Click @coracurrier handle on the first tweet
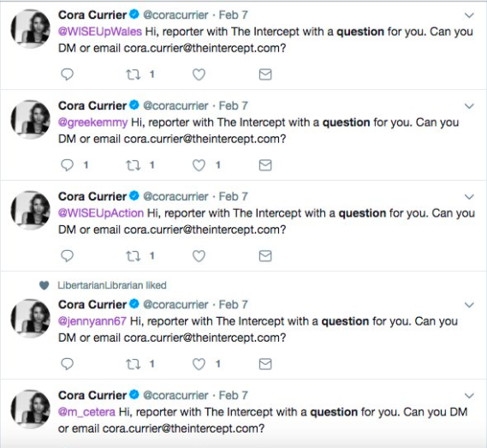This screenshot has height=448, width=487. (175, 15)
